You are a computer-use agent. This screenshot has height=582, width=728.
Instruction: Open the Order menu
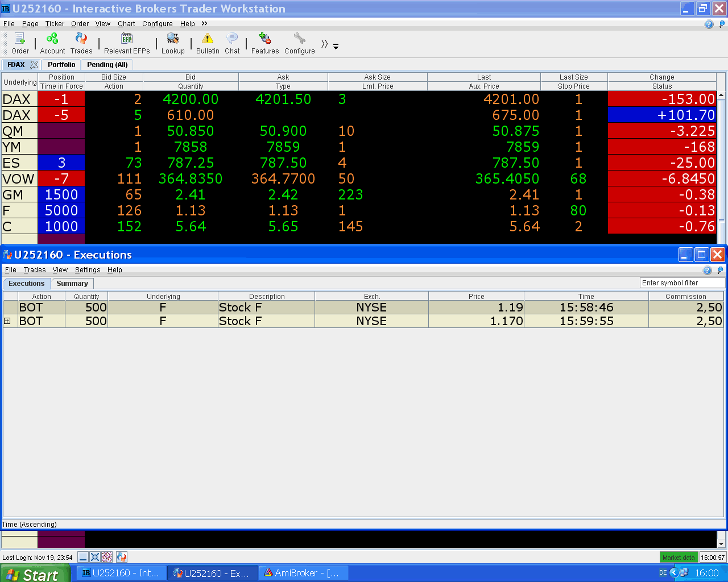[80, 24]
